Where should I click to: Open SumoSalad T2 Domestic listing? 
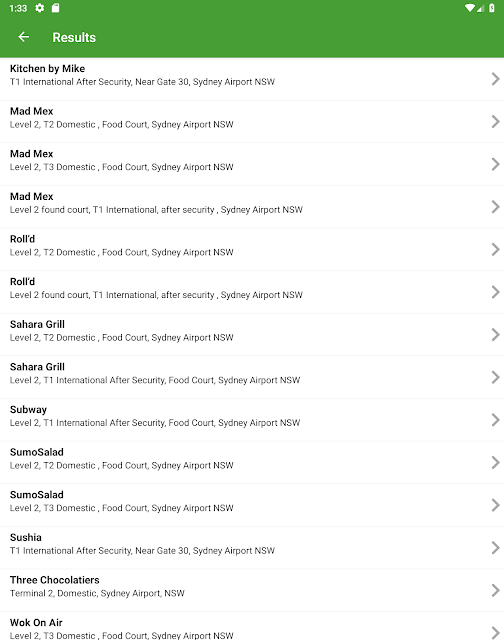pos(252,462)
